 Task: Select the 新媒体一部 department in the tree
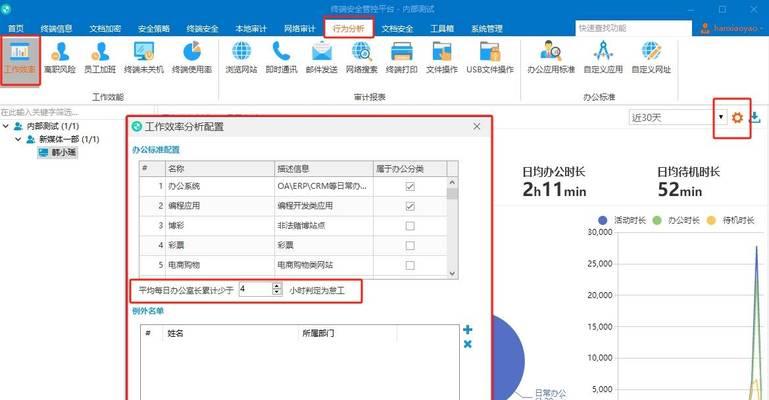[x=69, y=139]
